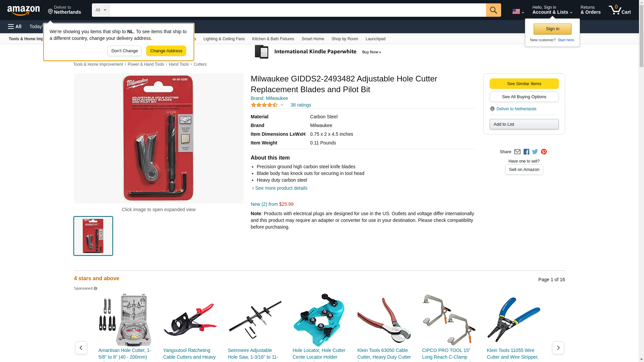Share product on Pinterest
Image resolution: width=644 pixels, height=362 pixels.
coord(544,152)
